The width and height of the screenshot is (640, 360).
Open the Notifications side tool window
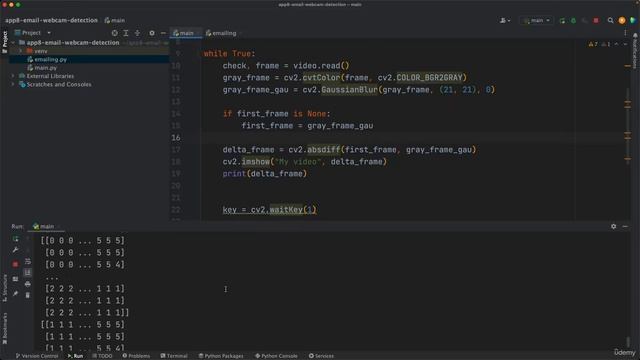635,51
